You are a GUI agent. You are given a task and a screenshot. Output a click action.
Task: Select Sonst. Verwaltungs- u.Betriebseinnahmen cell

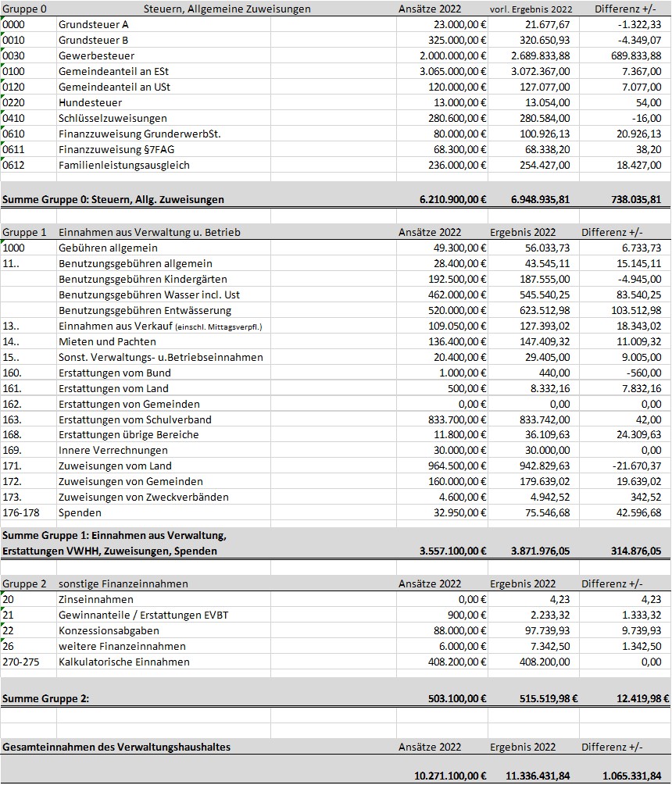[x=163, y=357]
